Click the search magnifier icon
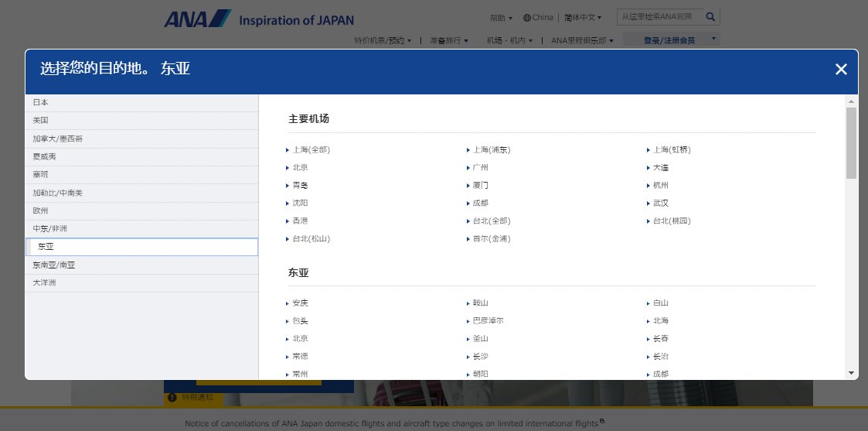This screenshot has height=431, width=868. click(711, 16)
